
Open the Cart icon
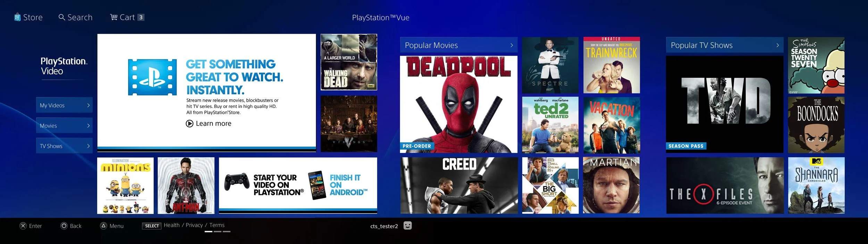pos(114,17)
